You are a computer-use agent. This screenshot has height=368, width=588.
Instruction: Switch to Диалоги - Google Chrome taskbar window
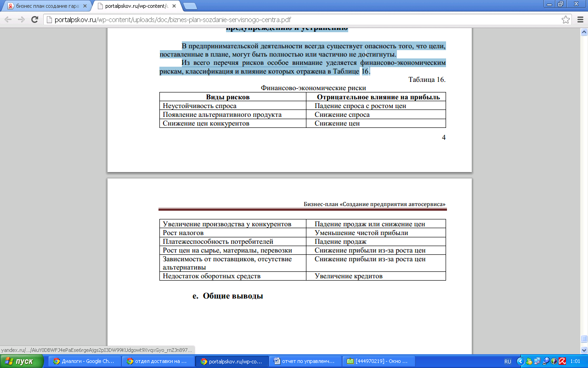tap(85, 361)
